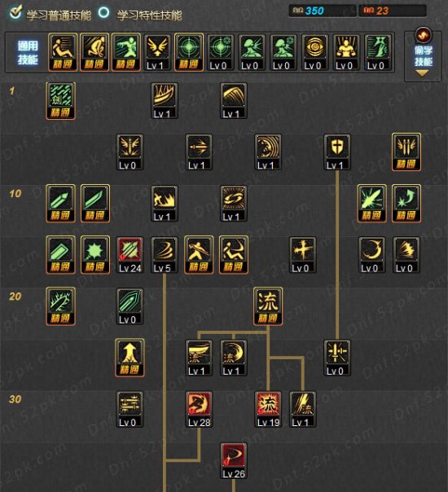The image size is (448, 492).
Task: Click the crescent moon skill at Lv 0
Action: (372, 255)
